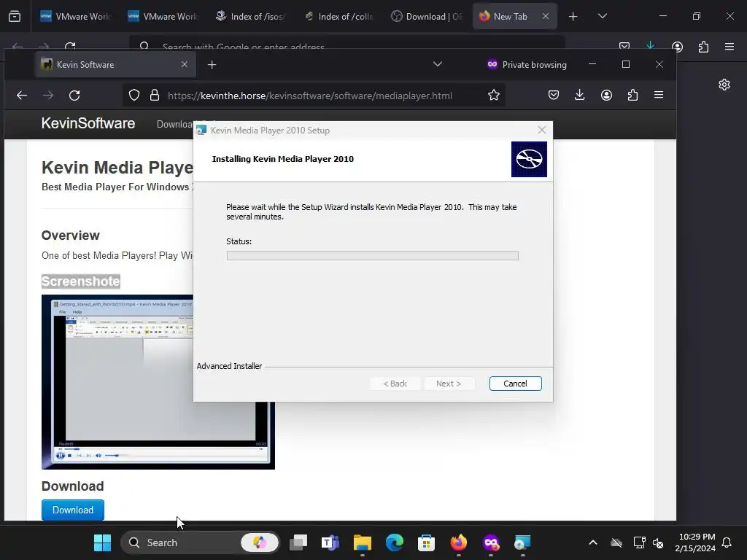Open the Windows Start menu
The height and width of the screenshot is (560, 747).
[x=102, y=542]
